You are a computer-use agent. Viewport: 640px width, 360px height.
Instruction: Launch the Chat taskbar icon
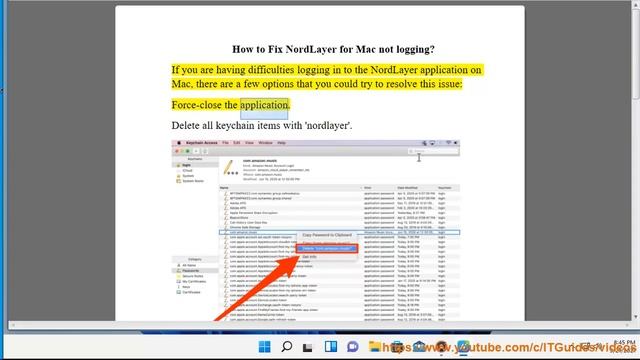(x=353, y=347)
